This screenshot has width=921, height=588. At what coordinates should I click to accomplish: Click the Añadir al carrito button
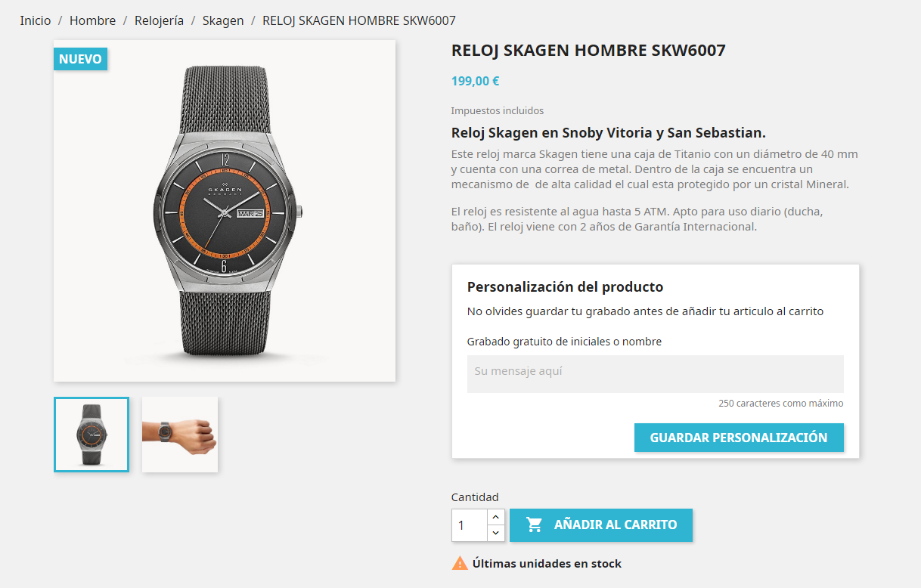601,525
